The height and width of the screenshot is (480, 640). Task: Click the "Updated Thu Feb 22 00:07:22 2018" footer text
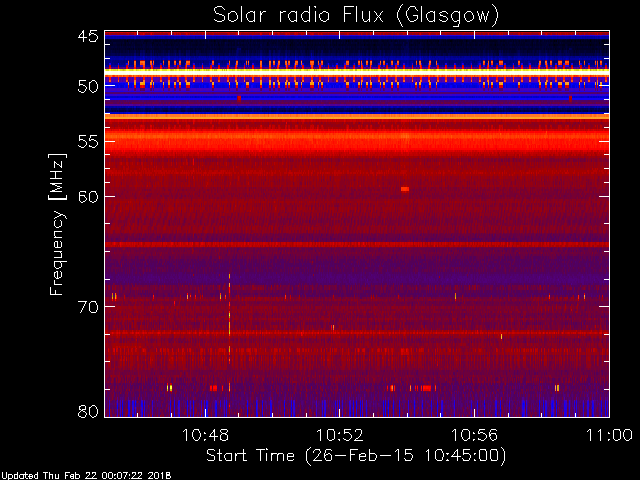click(86, 476)
